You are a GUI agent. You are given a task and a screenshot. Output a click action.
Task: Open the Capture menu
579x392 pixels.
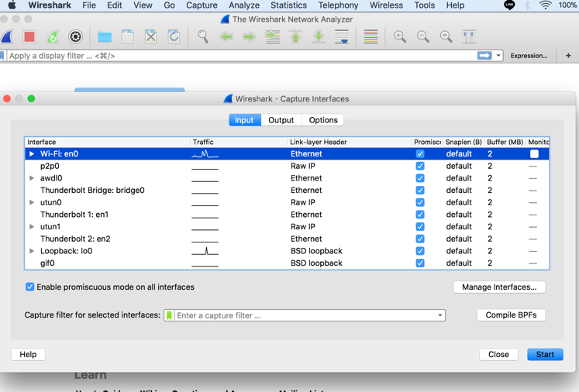[202, 5]
